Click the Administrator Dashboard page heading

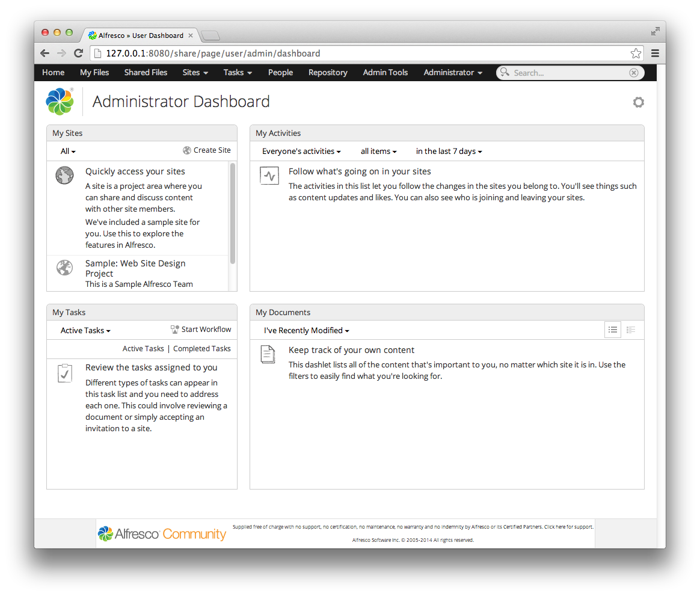click(x=181, y=102)
